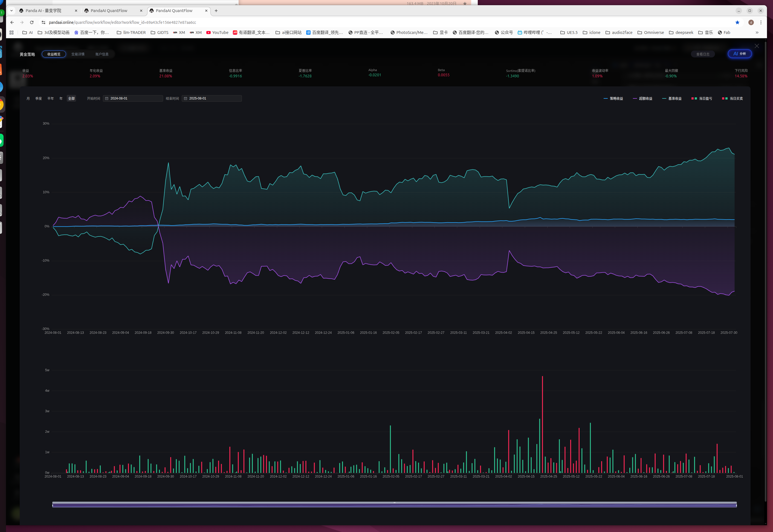Open the 哔哩哔哩 bookmark

coord(534,32)
